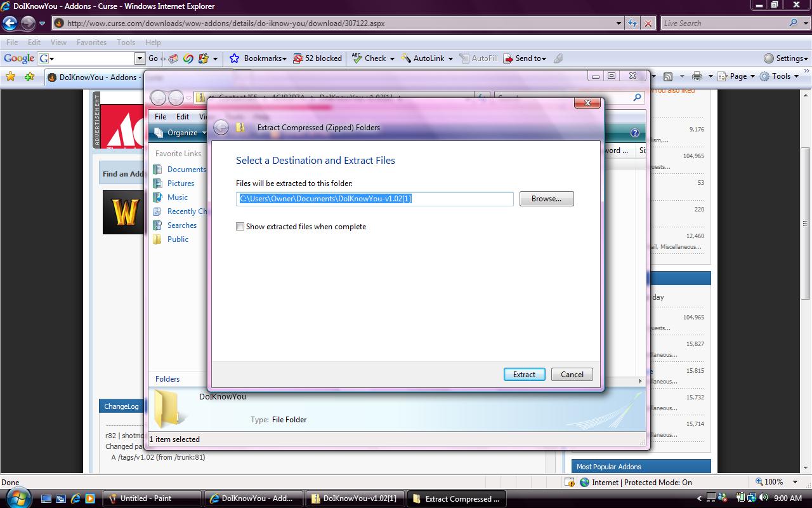Click the Send to toolbar button
This screenshot has width=812, height=508.
pyautogui.click(x=524, y=58)
